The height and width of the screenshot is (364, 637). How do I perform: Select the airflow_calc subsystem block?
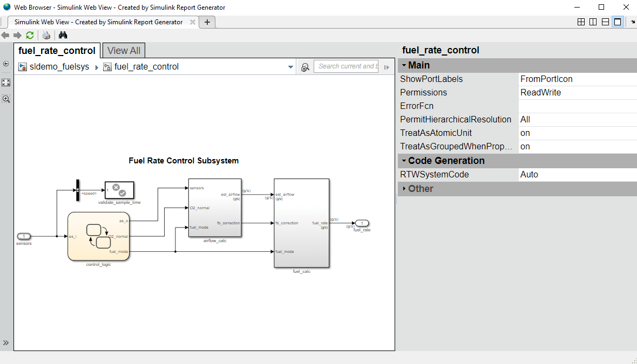coord(215,208)
